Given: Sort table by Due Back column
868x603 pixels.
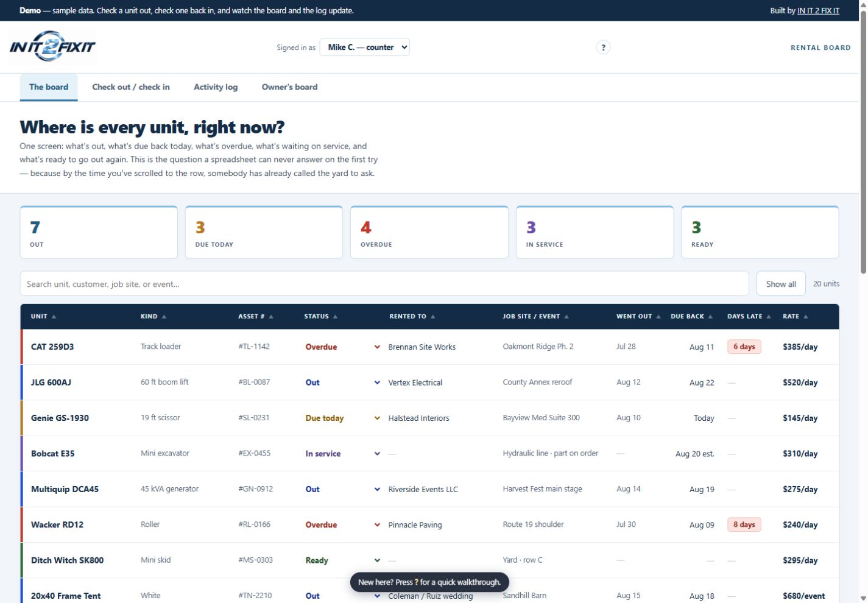Looking at the screenshot, I should tap(691, 317).
